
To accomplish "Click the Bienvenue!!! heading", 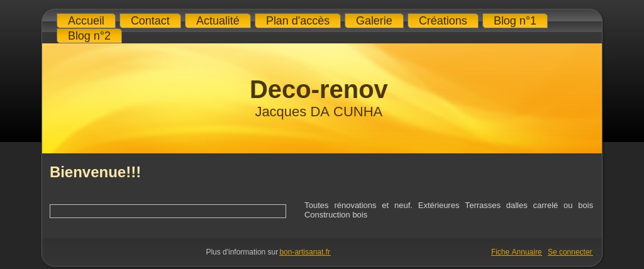I will pyautogui.click(x=96, y=172).
